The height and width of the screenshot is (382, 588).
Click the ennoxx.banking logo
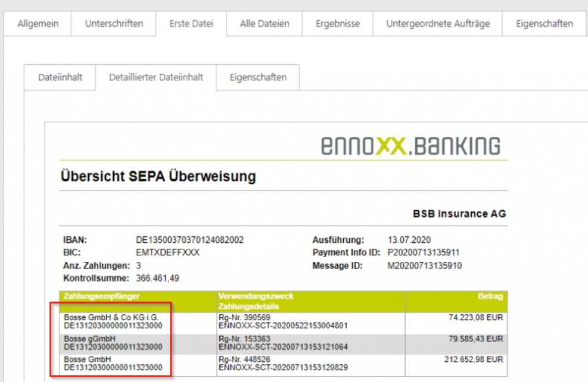[x=410, y=145]
